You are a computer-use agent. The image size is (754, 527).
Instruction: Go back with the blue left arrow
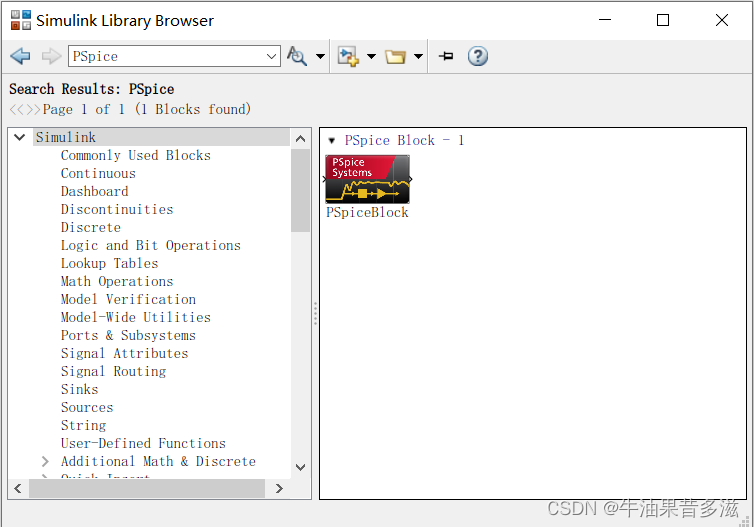(x=20, y=56)
